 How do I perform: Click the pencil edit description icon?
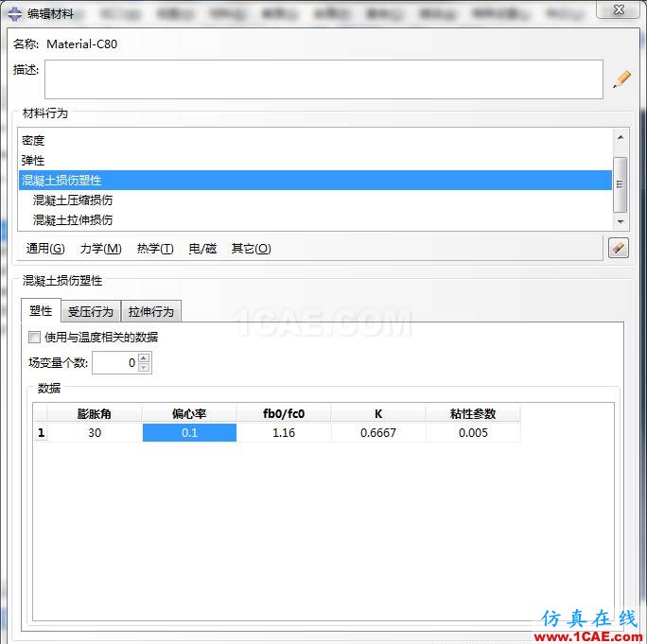coord(621,79)
